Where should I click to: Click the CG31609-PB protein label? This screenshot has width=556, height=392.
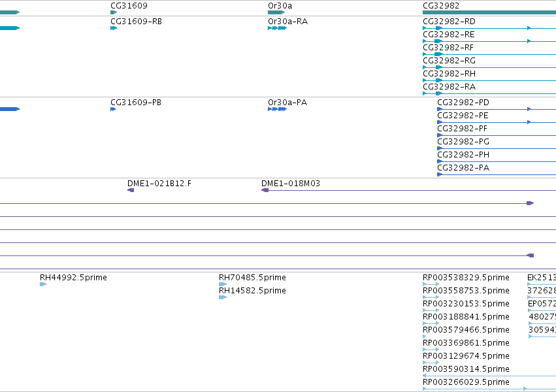(136, 103)
